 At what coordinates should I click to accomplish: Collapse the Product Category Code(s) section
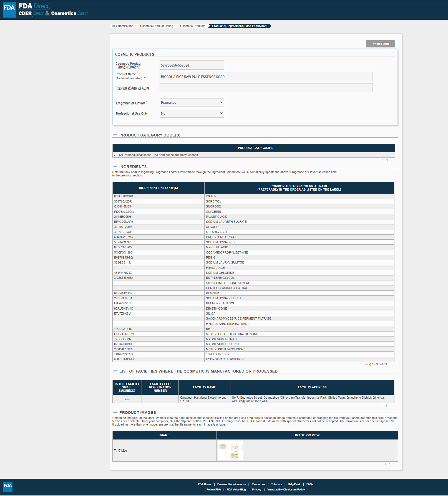[x=115, y=135]
